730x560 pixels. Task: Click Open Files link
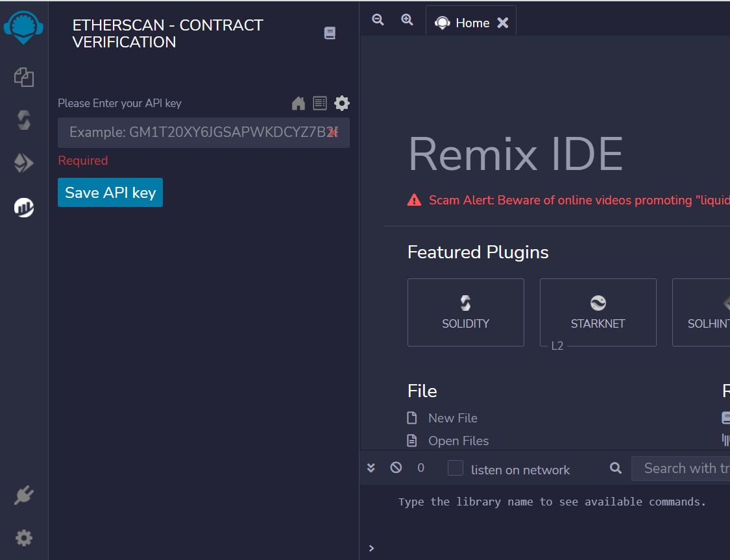pyautogui.click(x=459, y=441)
